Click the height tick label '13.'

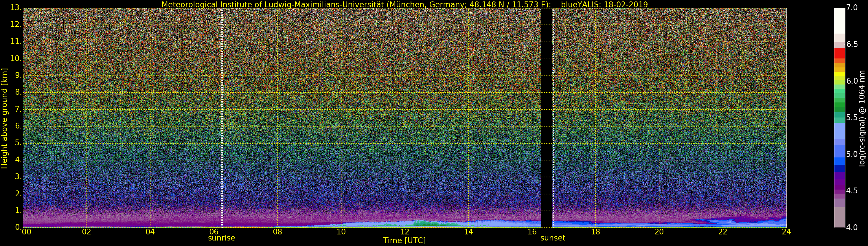click(16, 8)
